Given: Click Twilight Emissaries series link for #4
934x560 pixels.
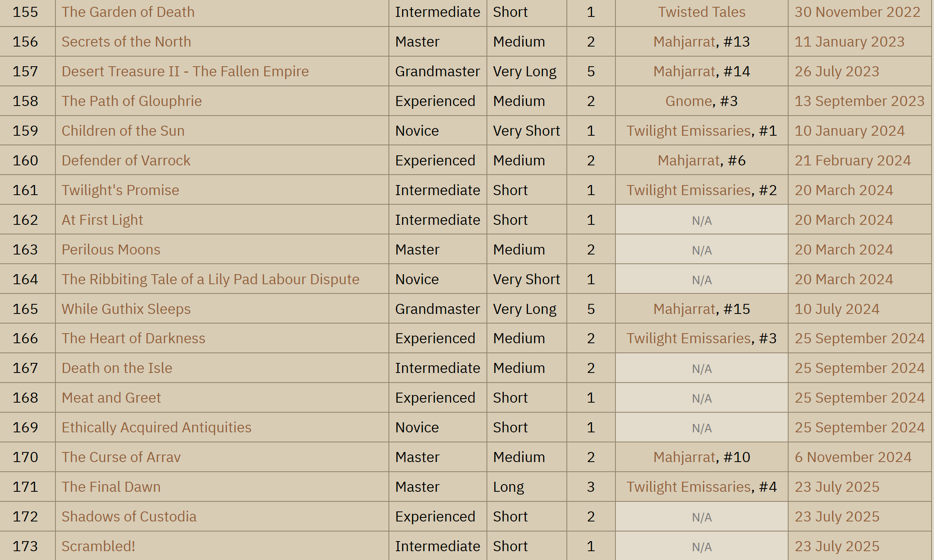Looking at the screenshot, I should click(689, 487).
